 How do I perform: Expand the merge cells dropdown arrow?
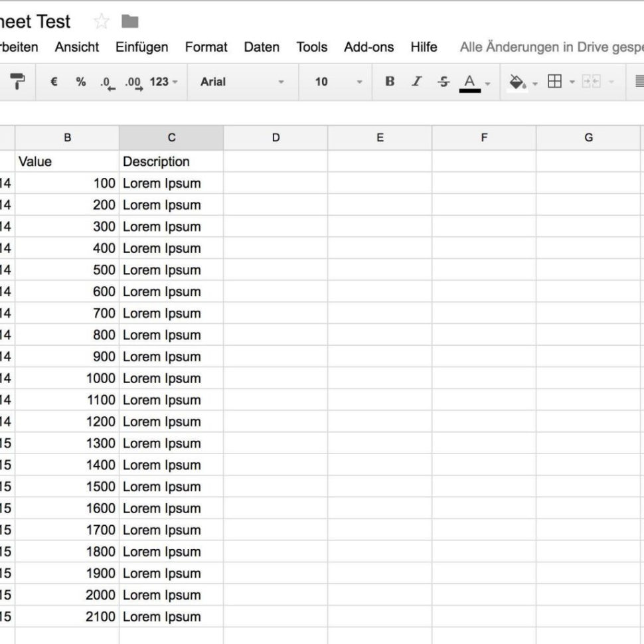(611, 82)
